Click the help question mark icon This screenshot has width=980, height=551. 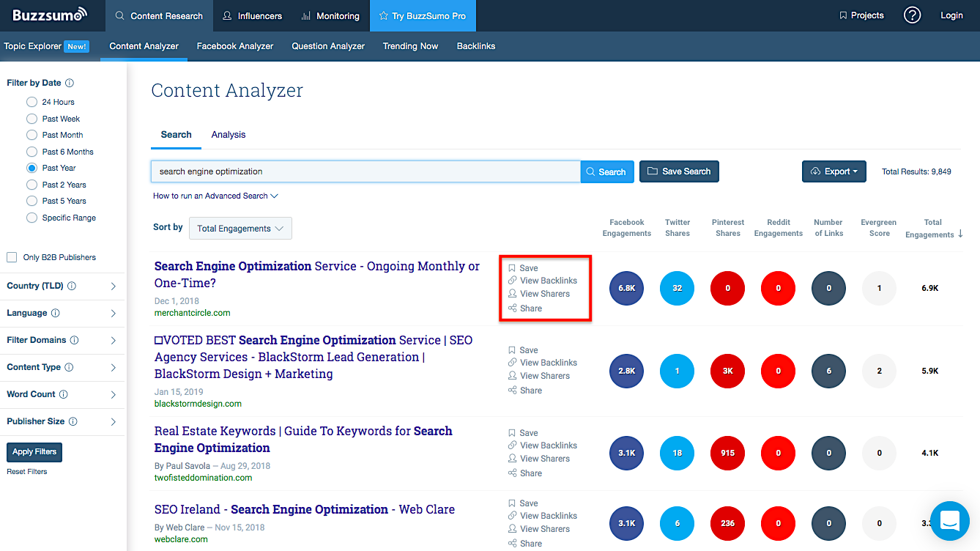point(912,15)
